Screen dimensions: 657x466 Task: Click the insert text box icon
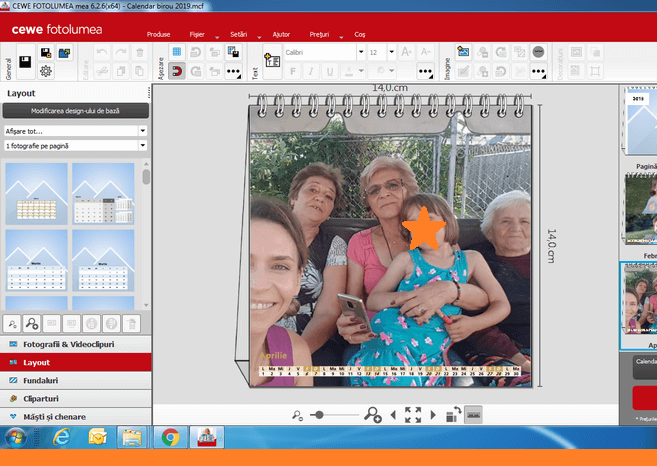pyautogui.click(x=272, y=62)
